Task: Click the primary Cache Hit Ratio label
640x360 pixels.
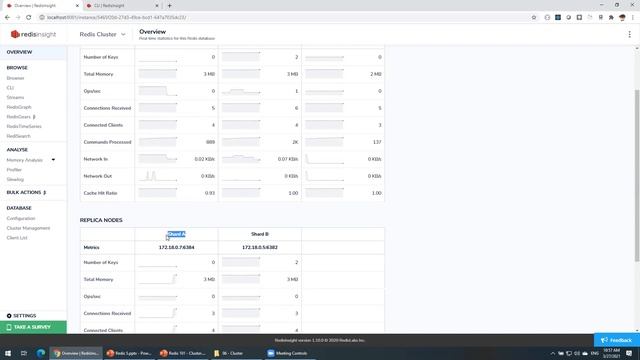Action: [x=100, y=193]
